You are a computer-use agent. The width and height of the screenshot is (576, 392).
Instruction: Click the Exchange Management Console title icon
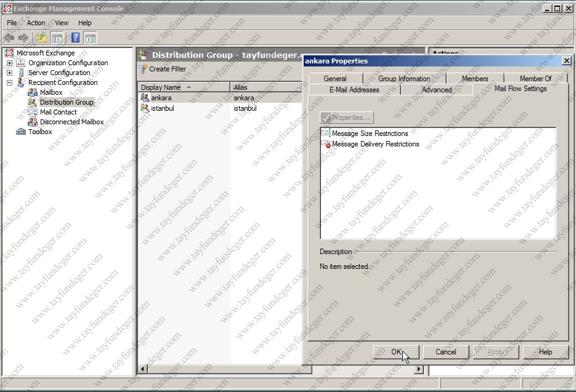[x=7, y=8]
